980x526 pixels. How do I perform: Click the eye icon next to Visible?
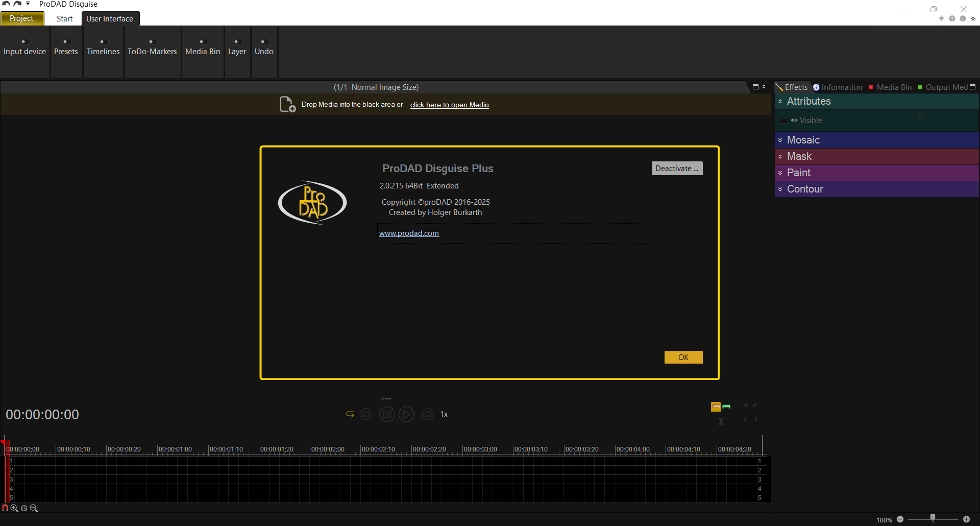pyautogui.click(x=794, y=121)
